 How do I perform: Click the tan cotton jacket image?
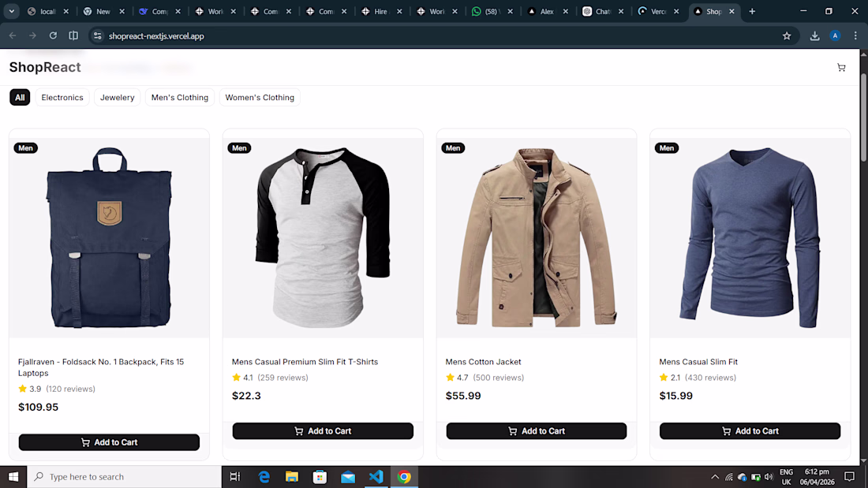[537, 238]
